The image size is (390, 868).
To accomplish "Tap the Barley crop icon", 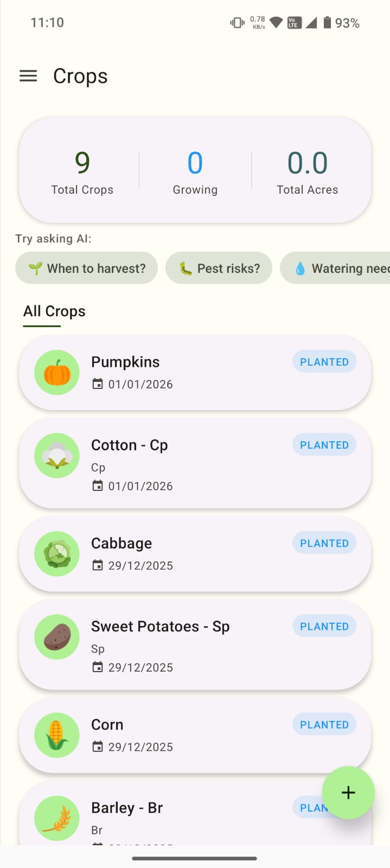I will [56, 818].
